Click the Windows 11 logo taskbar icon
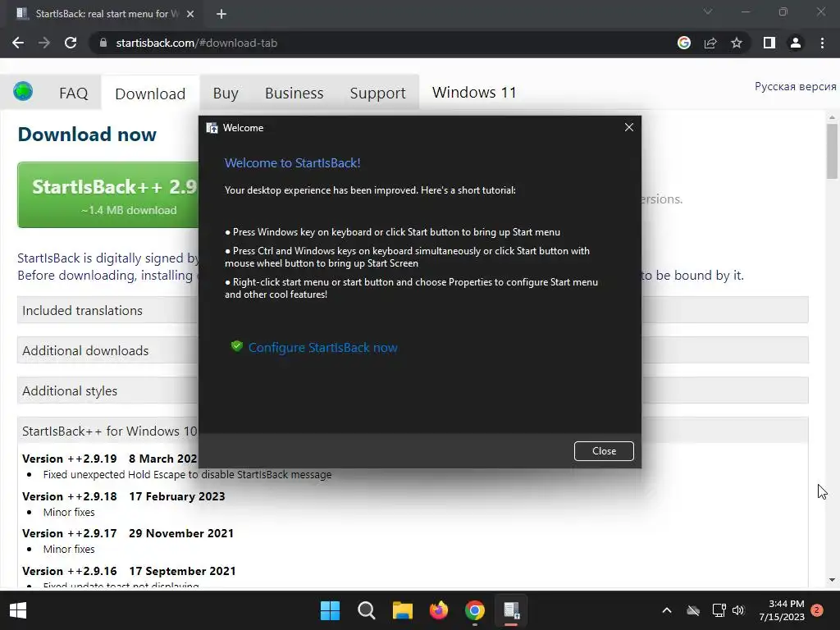This screenshot has width=840, height=630. (330, 610)
